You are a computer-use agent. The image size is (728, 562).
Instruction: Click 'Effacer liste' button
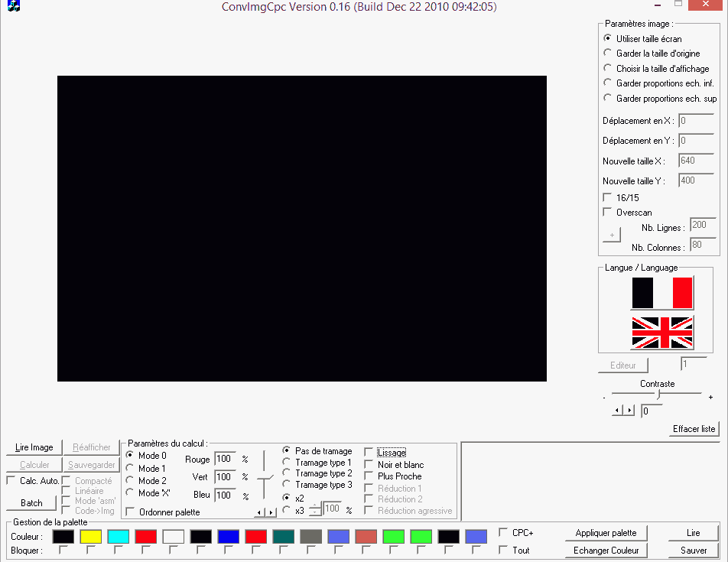click(x=694, y=429)
